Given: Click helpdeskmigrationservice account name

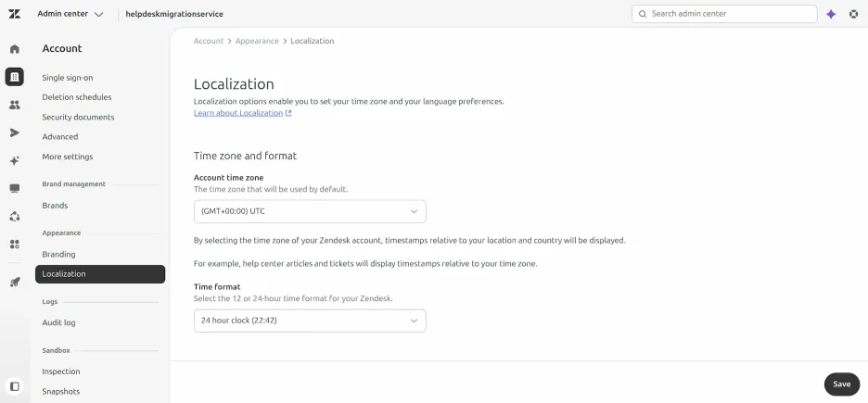Looking at the screenshot, I should 174,14.
